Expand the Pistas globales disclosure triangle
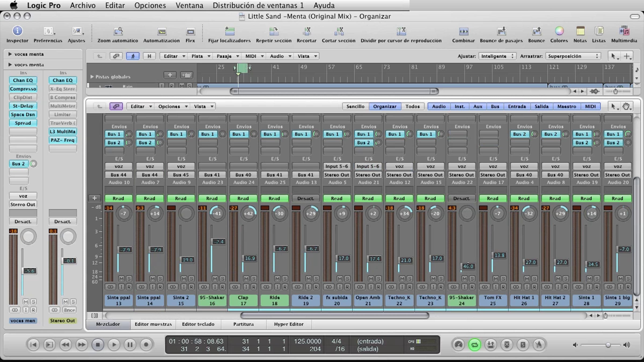Viewport: 644px width, 362px height. point(92,77)
